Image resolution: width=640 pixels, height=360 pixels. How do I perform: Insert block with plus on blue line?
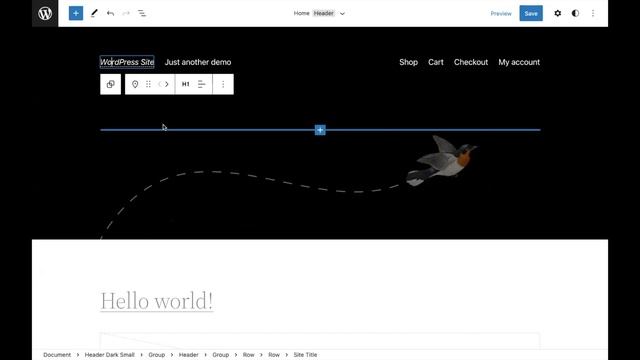click(x=320, y=130)
